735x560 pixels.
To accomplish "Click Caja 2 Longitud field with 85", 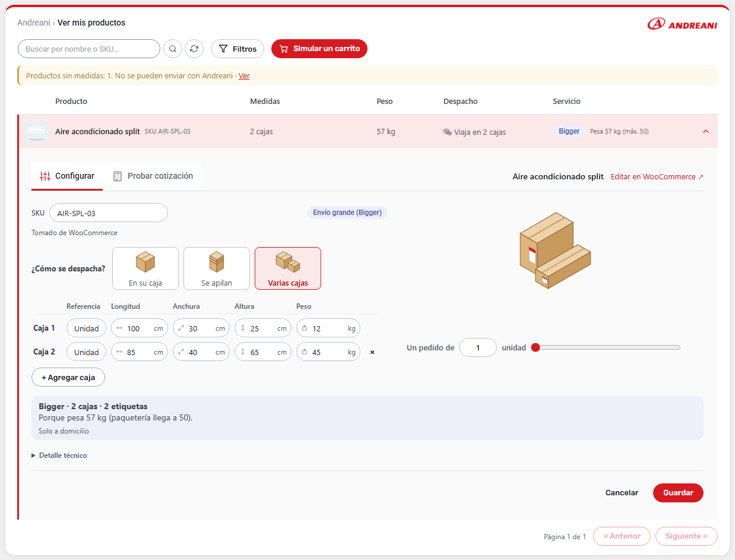I will coord(140,352).
